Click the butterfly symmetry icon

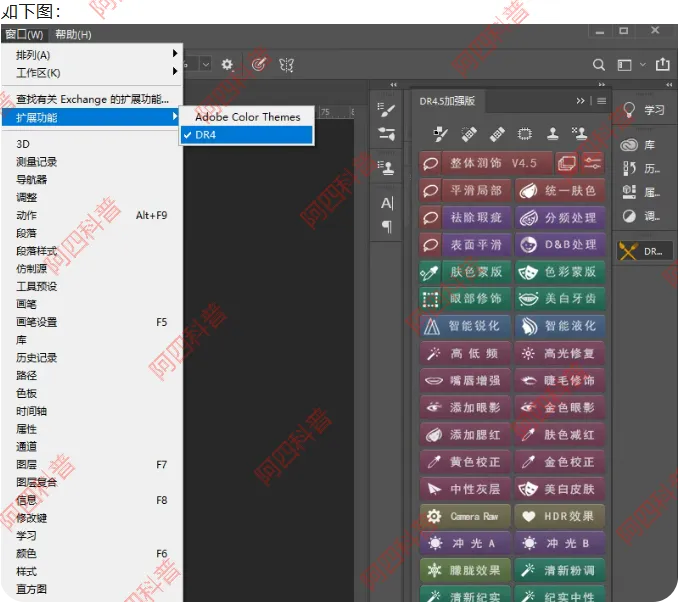click(x=286, y=65)
